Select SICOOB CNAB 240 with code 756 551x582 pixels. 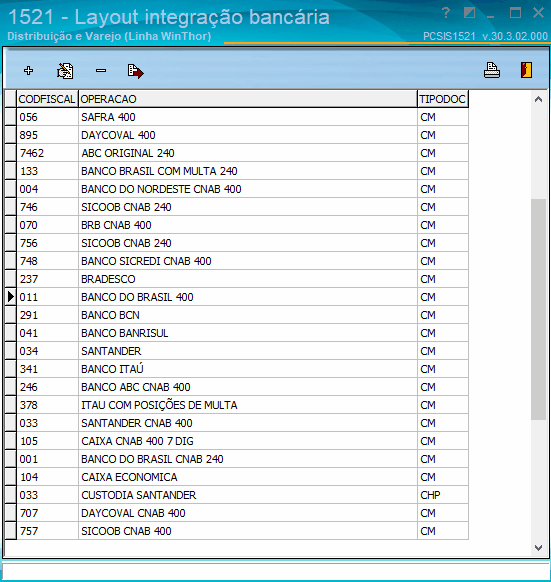(237, 243)
